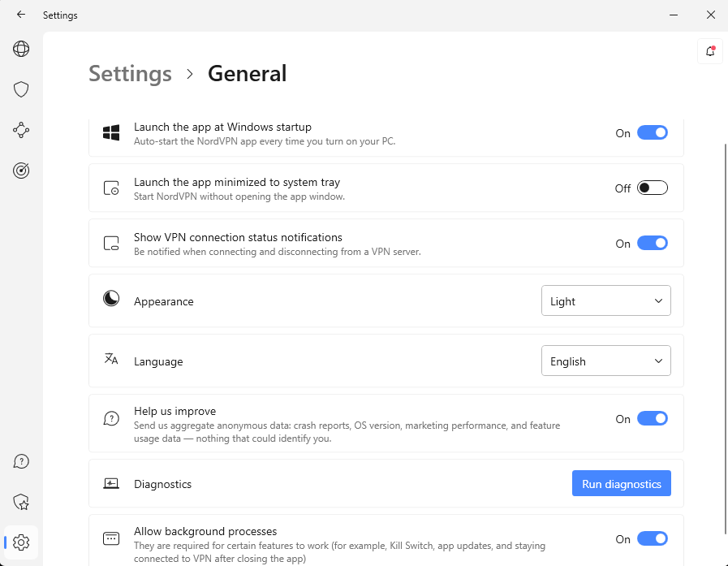Expand the Language English dropdown

click(605, 361)
